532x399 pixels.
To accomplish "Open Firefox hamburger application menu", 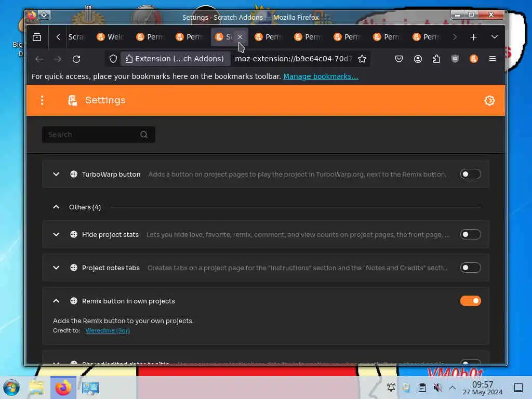I will [493, 59].
